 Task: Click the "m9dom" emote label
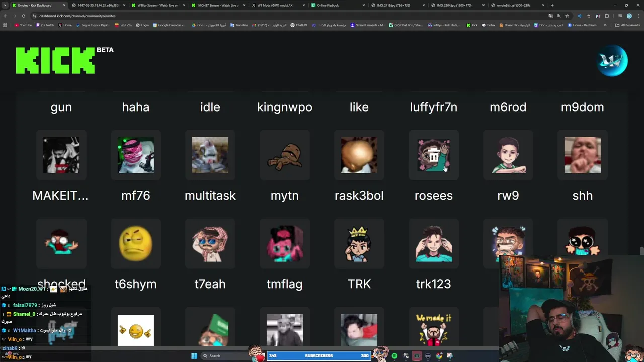(x=583, y=107)
